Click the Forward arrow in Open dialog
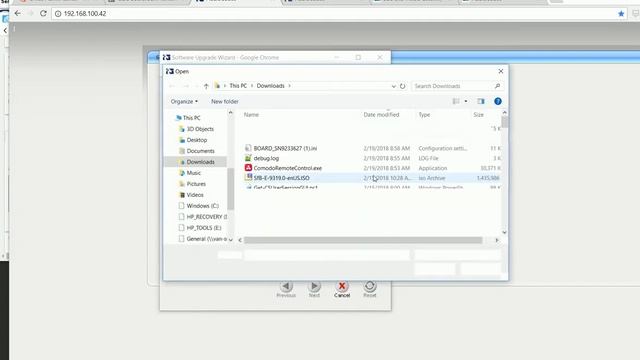Screen dimensions: 640x360 (186, 86)
